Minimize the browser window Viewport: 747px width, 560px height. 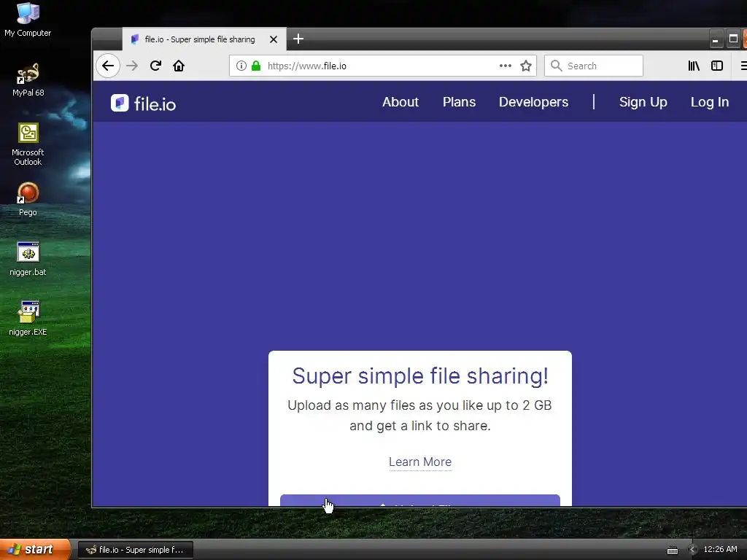tap(716, 39)
